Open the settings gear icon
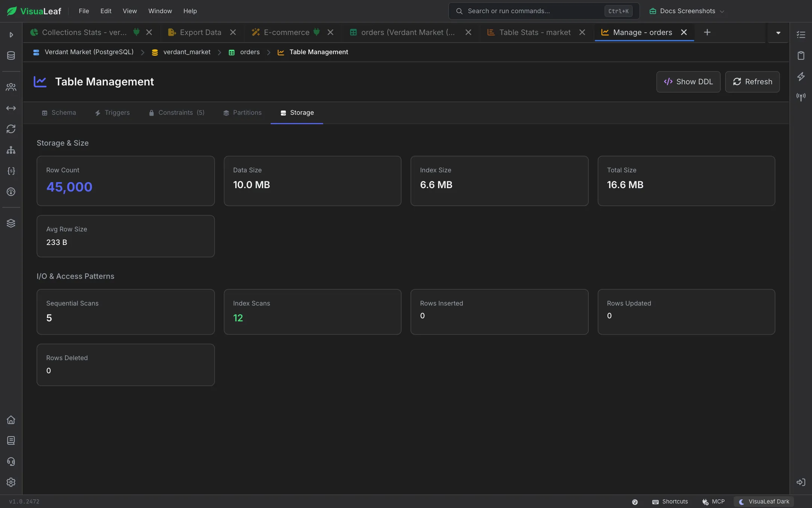Image resolution: width=812 pixels, height=508 pixels. click(x=11, y=482)
